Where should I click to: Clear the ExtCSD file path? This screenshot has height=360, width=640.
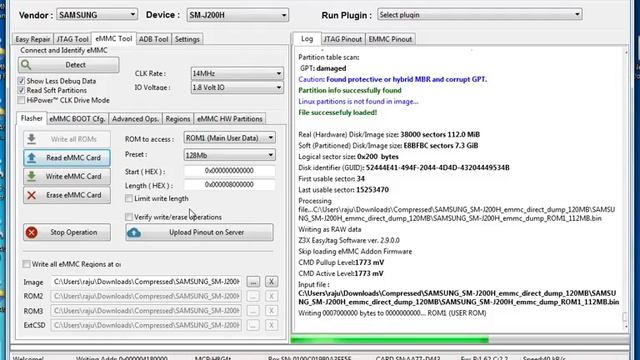coord(271,325)
